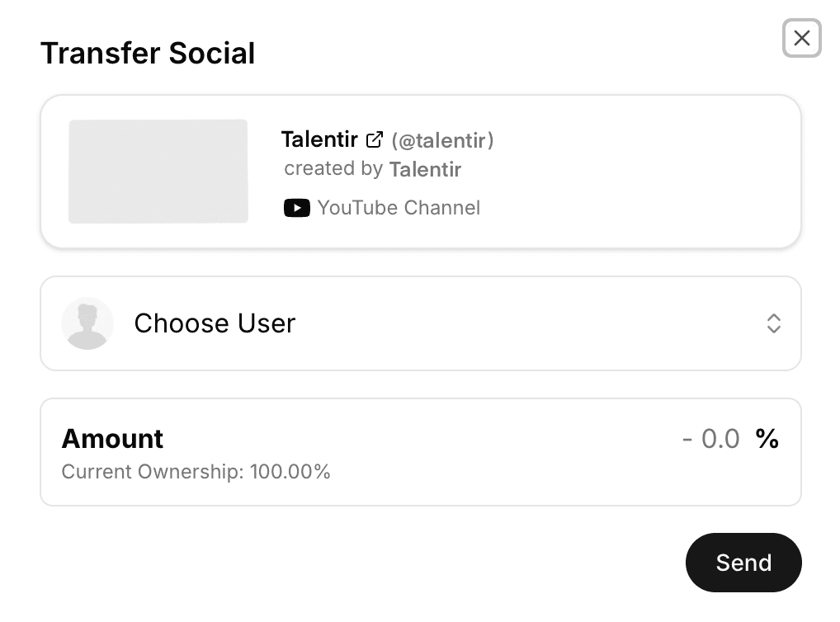Click the external link icon beside Talentir
Image resolution: width=840 pixels, height=622 pixels.
pos(375,139)
